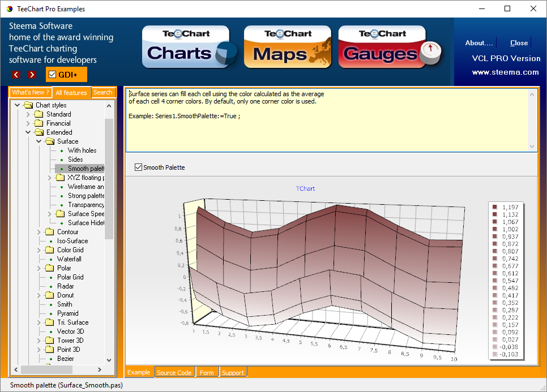Select the Polar Grid tree item

click(x=70, y=277)
